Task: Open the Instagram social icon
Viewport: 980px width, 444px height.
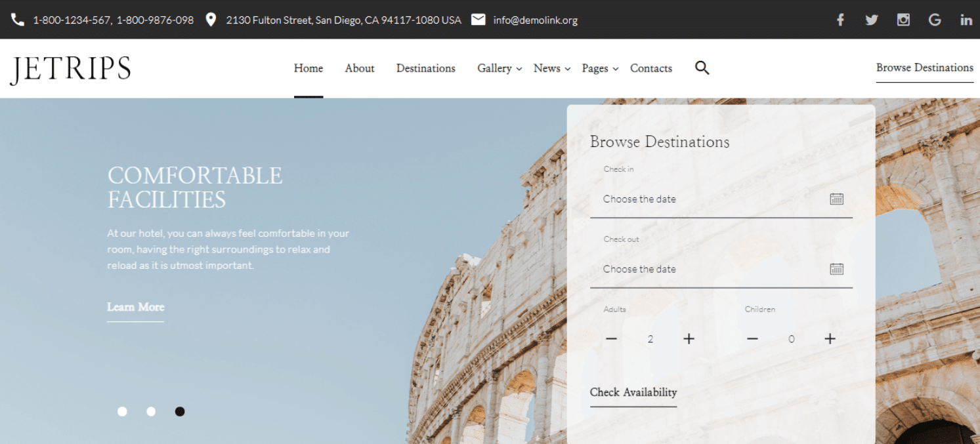Action: click(903, 20)
